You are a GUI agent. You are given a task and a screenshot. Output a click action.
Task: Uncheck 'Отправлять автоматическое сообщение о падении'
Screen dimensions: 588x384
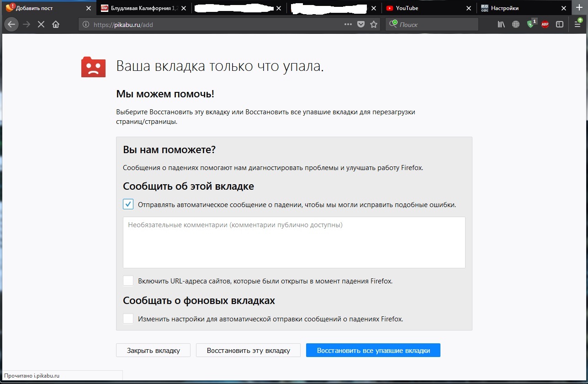click(128, 204)
